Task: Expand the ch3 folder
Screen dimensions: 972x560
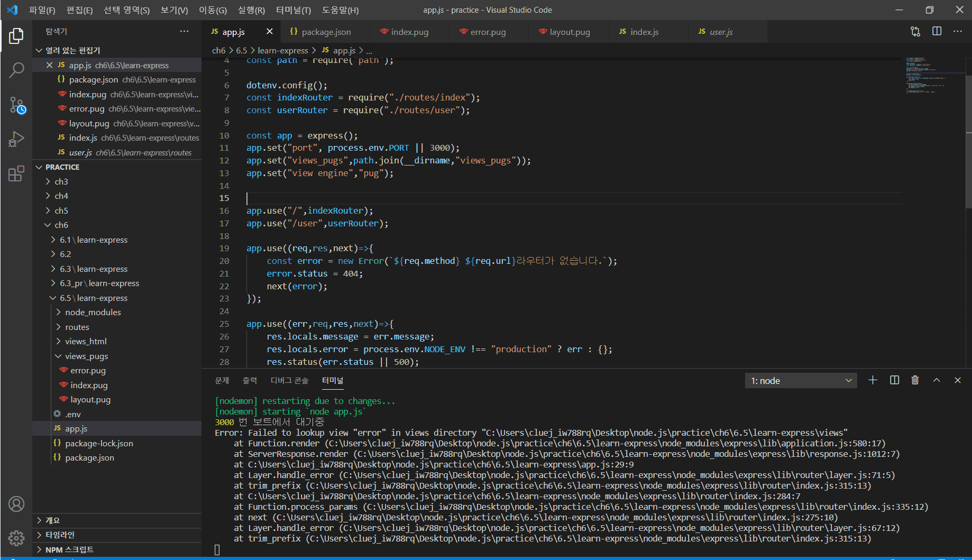Action: point(61,181)
